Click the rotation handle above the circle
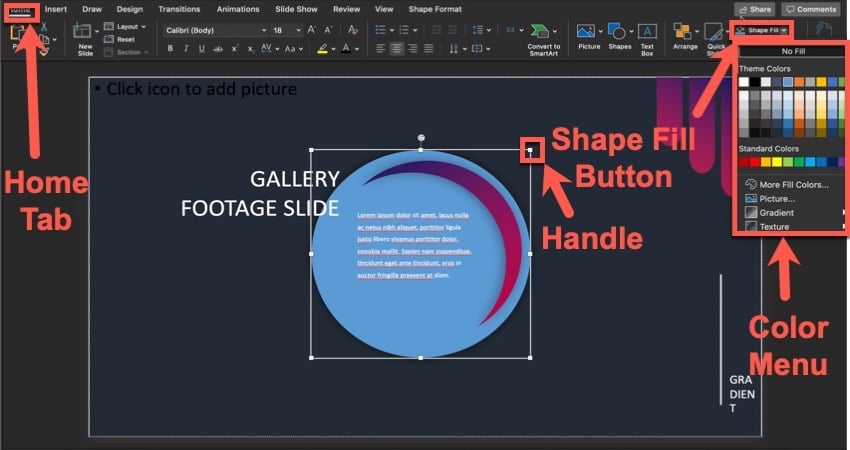Viewport: 850px width, 450px height. [421, 137]
